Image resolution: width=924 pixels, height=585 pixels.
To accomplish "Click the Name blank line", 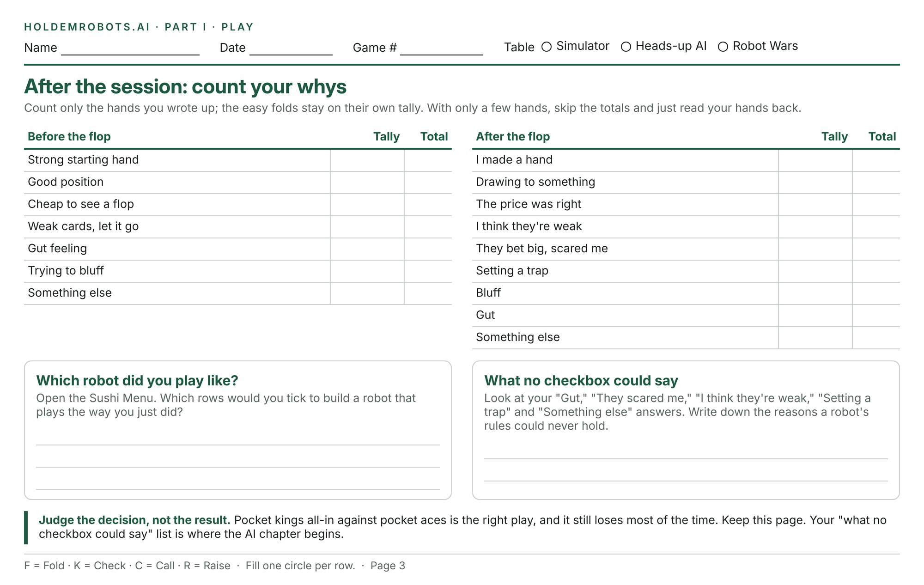I will (130, 48).
